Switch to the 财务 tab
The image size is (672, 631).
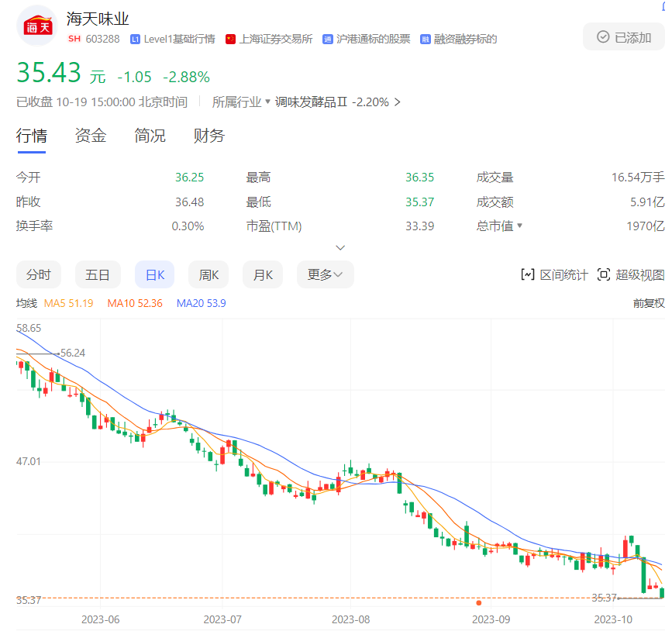click(208, 136)
